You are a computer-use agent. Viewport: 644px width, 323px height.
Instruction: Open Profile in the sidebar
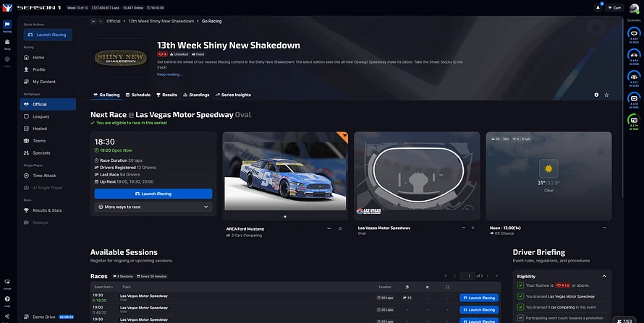[48, 69]
